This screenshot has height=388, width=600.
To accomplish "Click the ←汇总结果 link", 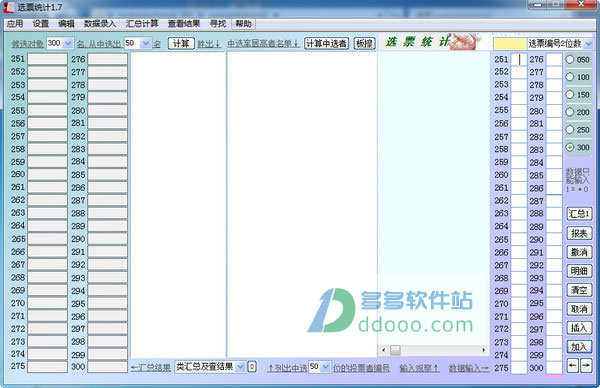I will [151, 368].
